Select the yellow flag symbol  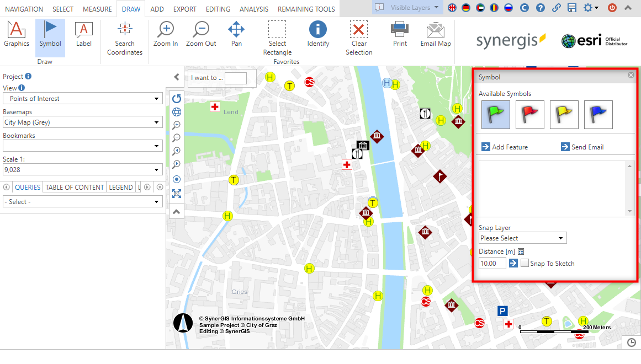(x=564, y=114)
